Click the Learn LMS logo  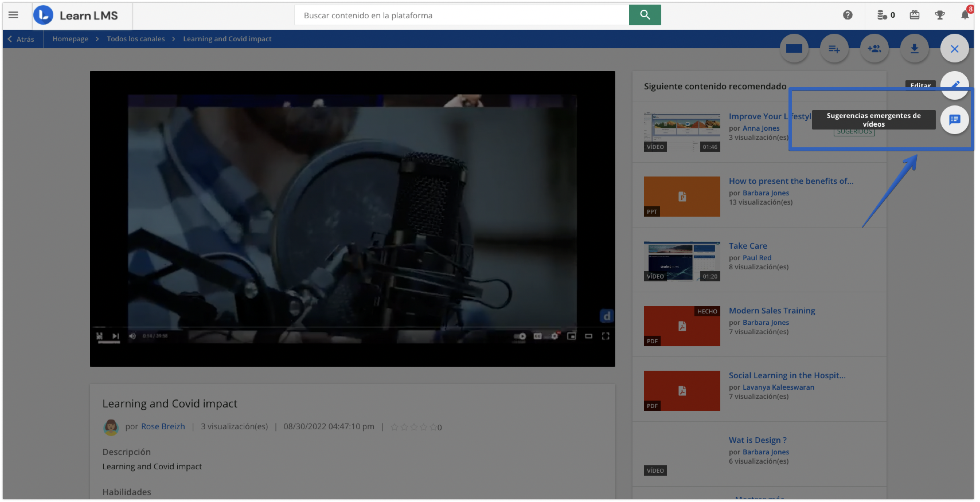pyautogui.click(x=76, y=15)
